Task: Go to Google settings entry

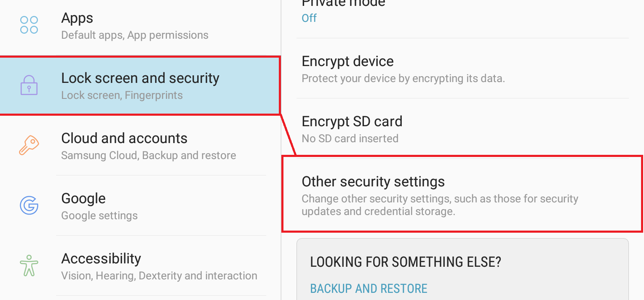Action: tap(83, 199)
